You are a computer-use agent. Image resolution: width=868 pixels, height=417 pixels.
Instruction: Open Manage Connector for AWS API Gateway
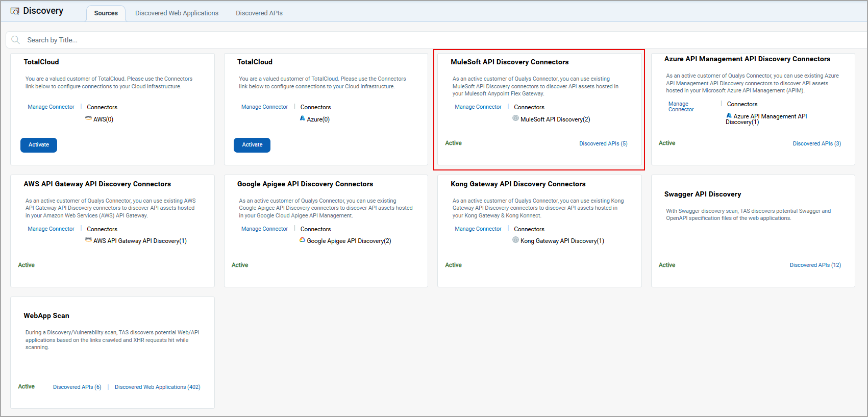click(x=51, y=229)
